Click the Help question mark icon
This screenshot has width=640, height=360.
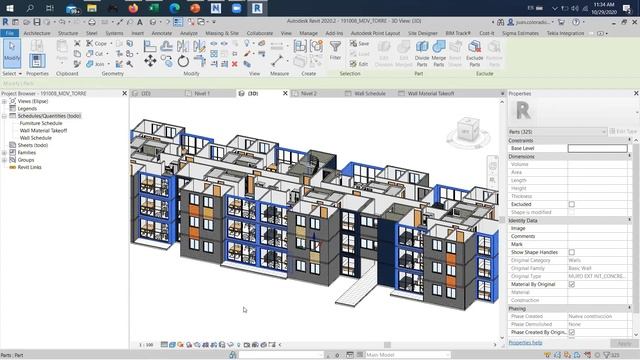click(x=576, y=22)
